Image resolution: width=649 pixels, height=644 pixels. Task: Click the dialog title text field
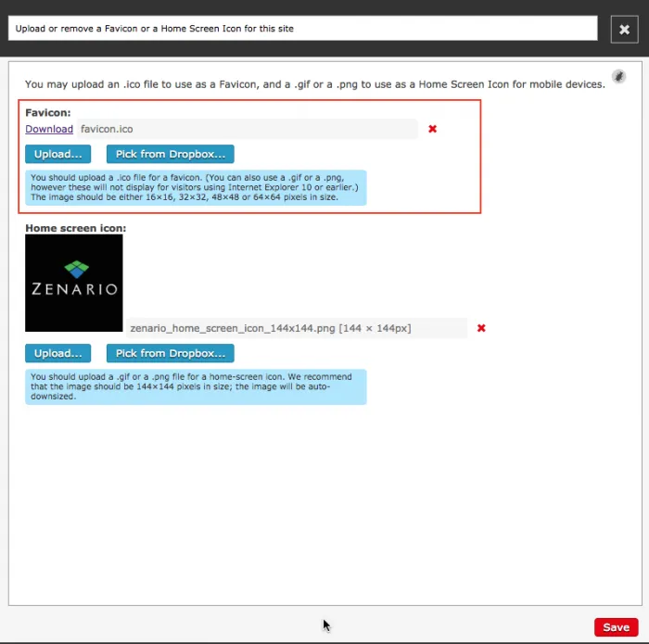(302, 29)
